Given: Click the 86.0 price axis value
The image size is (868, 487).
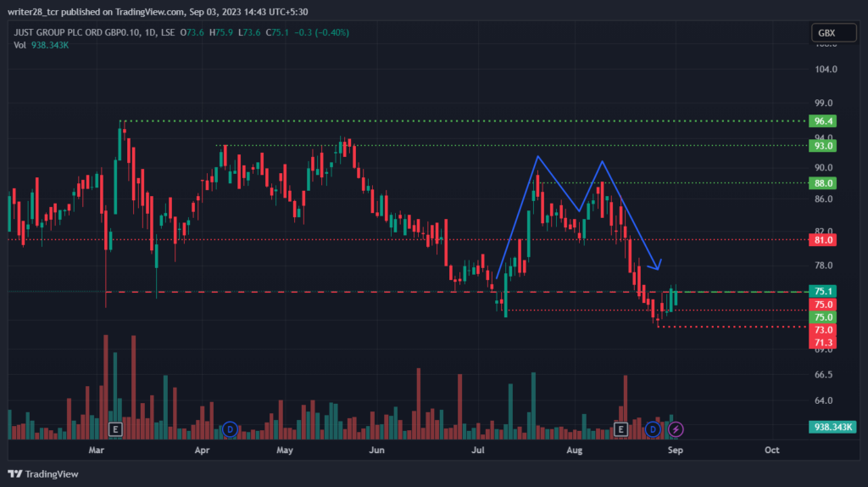Looking at the screenshot, I should pos(824,199).
